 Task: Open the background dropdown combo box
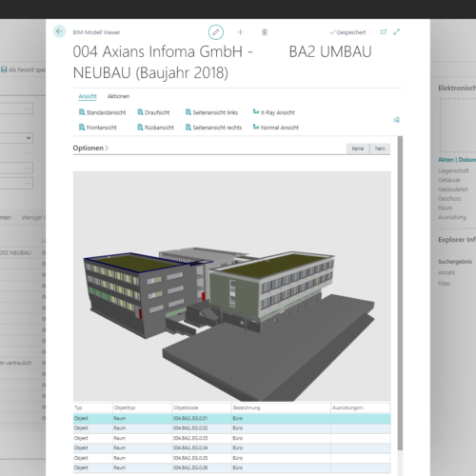click(16, 138)
